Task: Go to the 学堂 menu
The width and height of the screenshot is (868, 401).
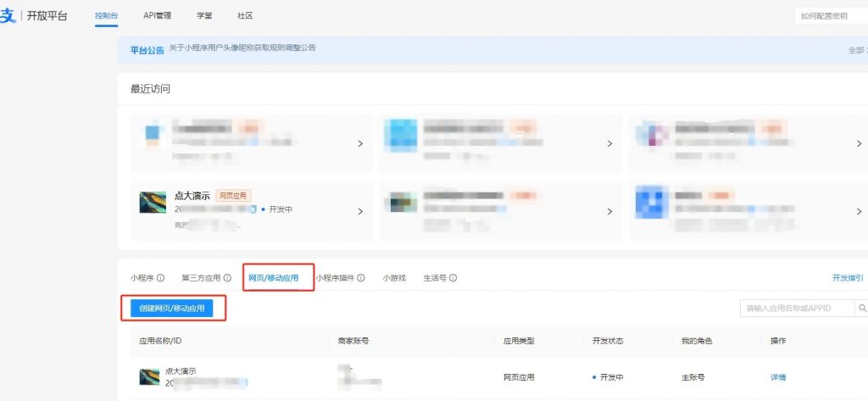Action: click(204, 16)
